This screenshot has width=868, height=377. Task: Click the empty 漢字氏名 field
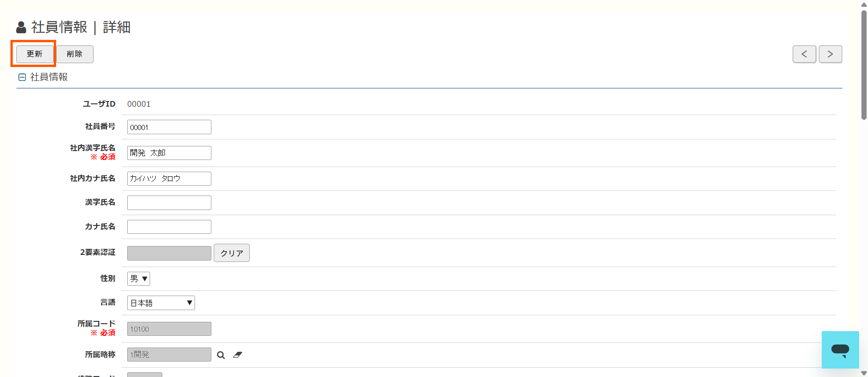tap(169, 203)
